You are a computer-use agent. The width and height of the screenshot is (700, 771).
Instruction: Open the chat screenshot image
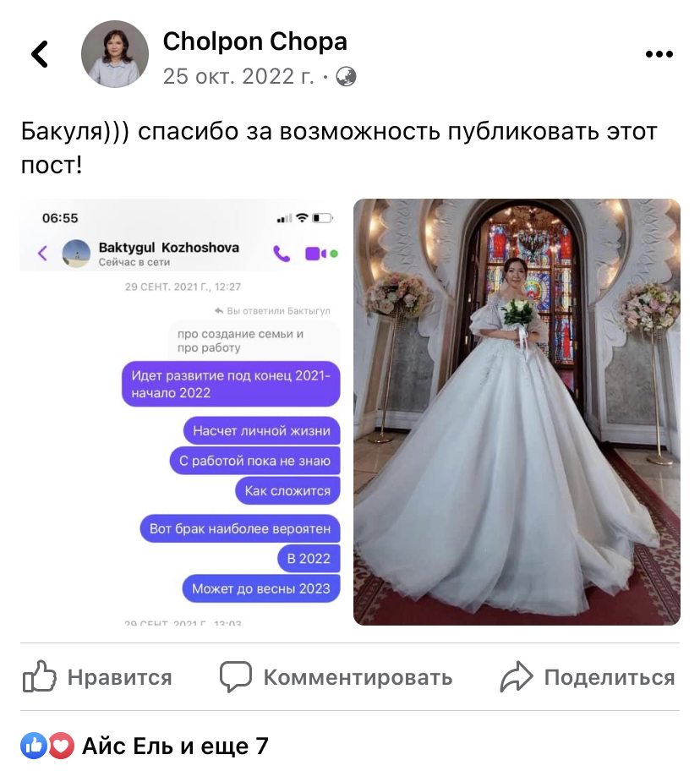click(x=180, y=412)
